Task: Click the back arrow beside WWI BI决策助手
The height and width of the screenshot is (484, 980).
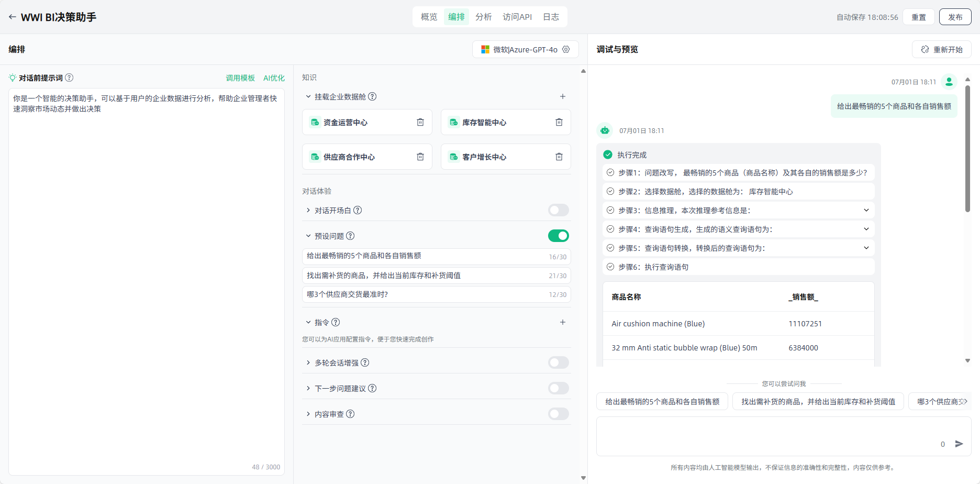Action: [x=12, y=17]
